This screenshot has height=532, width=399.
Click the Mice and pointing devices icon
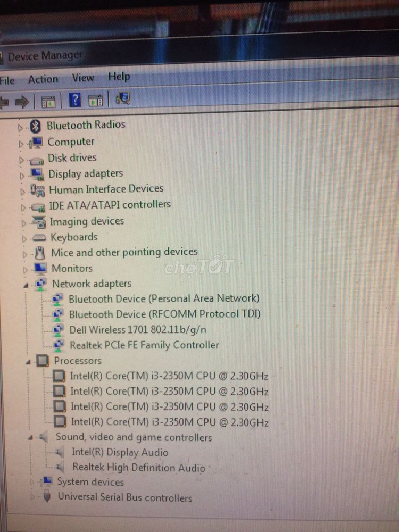tap(40, 253)
